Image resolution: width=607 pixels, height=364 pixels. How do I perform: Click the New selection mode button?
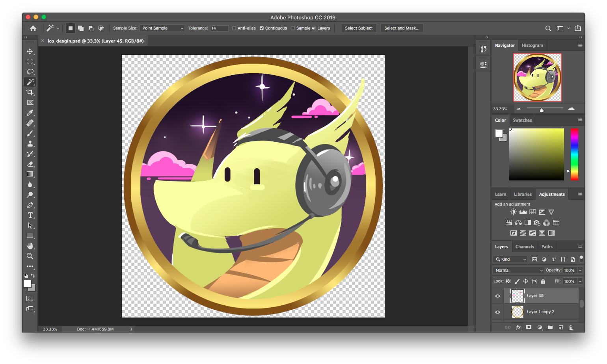(71, 28)
